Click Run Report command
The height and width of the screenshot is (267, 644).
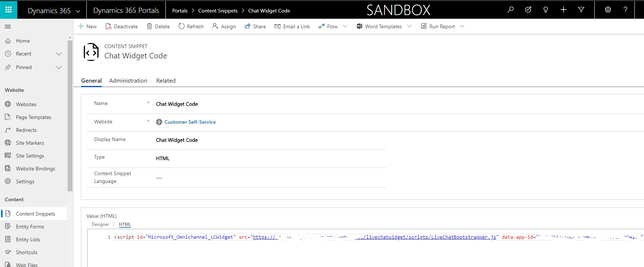pyautogui.click(x=438, y=26)
